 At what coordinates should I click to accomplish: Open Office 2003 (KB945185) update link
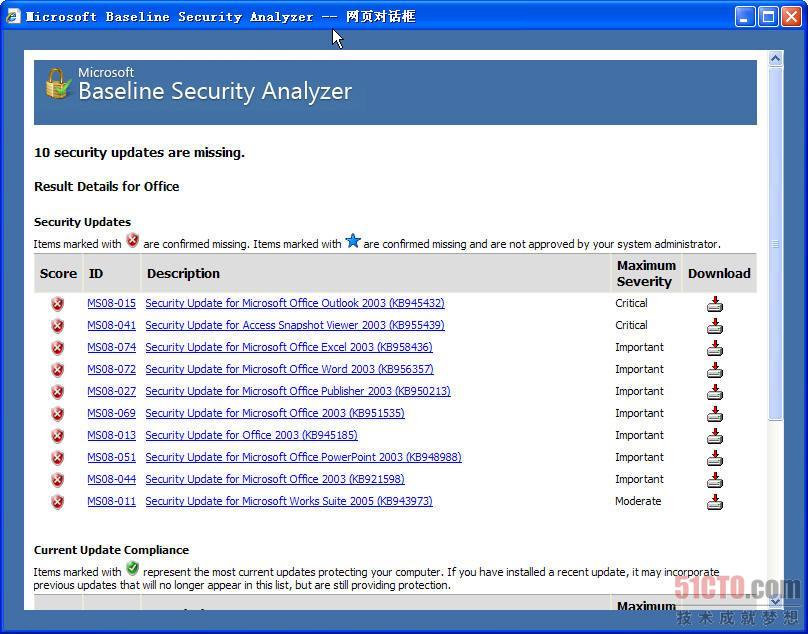coord(251,436)
